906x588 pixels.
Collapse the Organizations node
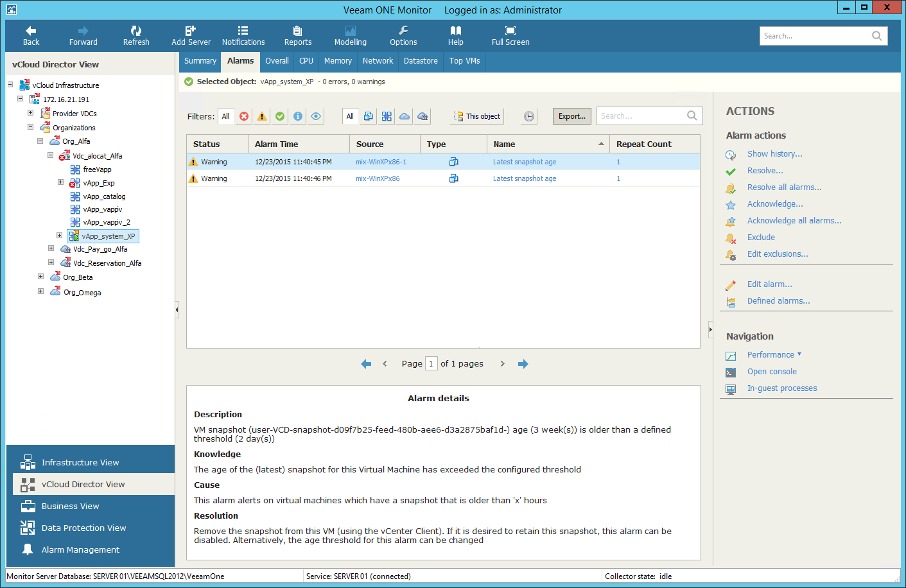(x=30, y=126)
